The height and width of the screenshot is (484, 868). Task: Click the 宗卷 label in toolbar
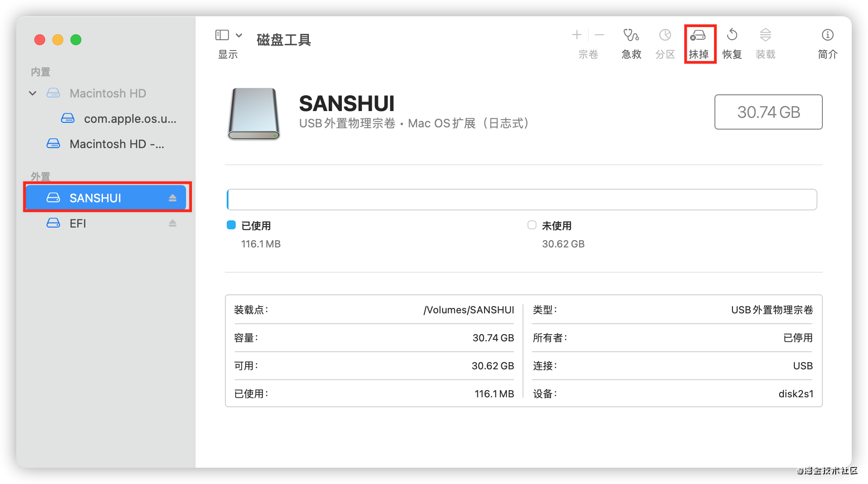coord(588,55)
